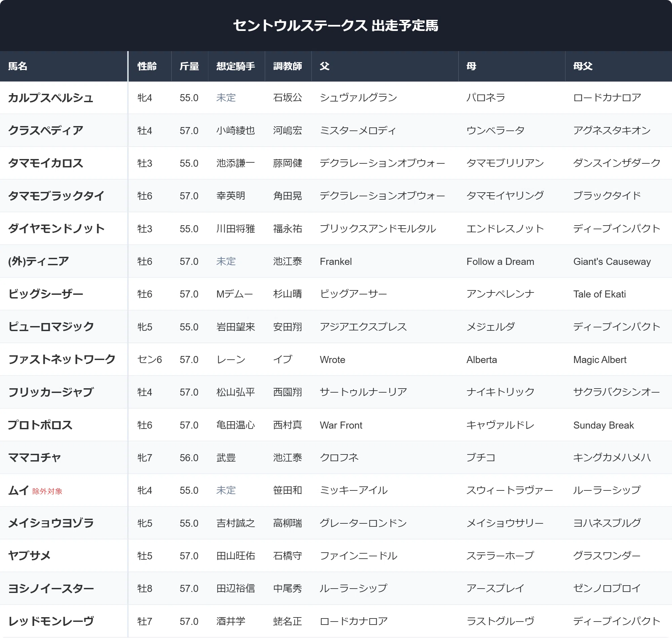Select horse name タマモイカロス
Screen dimensions: 672x638
46,163
